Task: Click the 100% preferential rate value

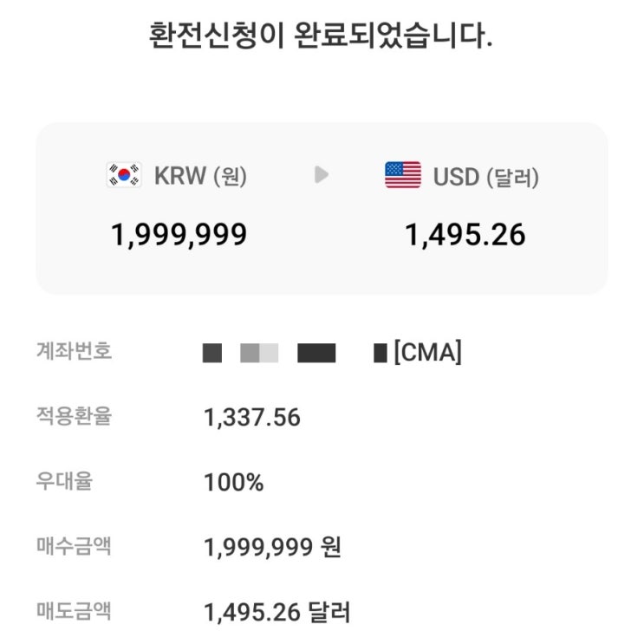Action: [233, 483]
